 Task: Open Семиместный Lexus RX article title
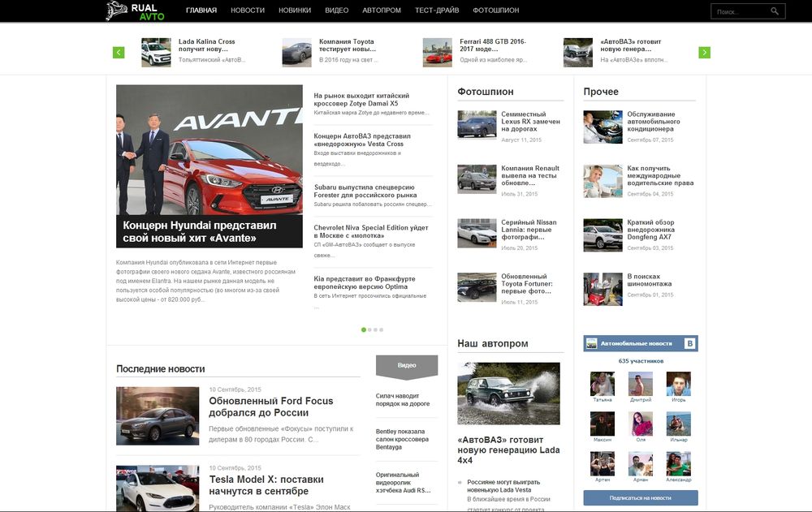pos(530,122)
